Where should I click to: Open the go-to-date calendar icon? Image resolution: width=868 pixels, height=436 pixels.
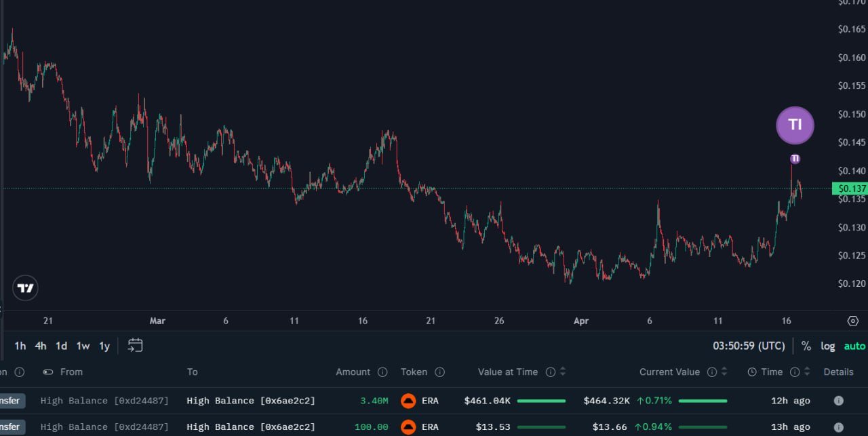(136, 346)
